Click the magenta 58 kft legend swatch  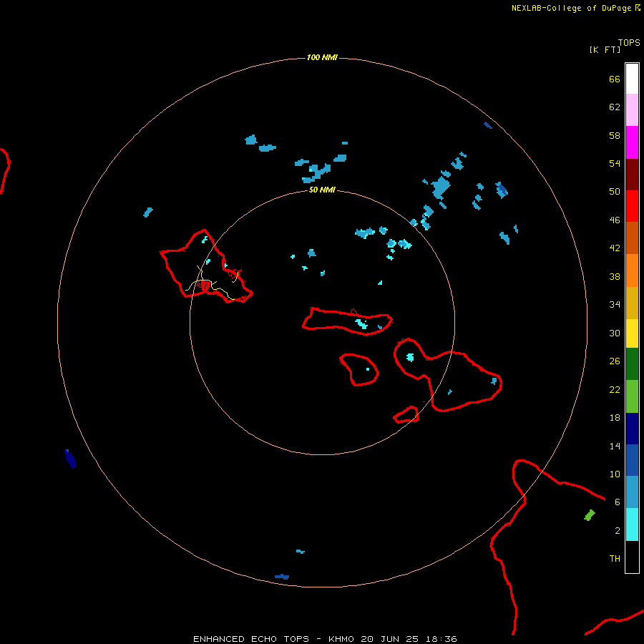(632, 142)
